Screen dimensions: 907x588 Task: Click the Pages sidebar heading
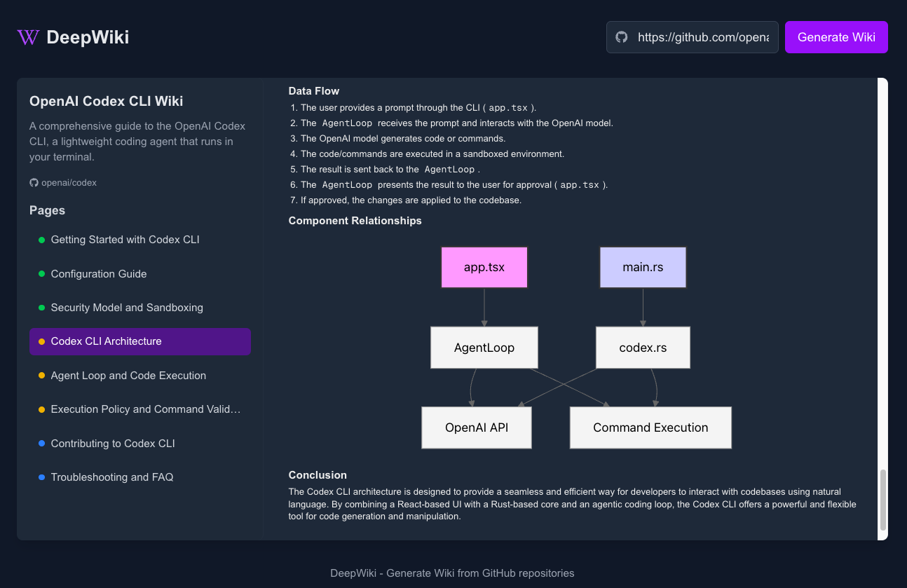coord(48,210)
